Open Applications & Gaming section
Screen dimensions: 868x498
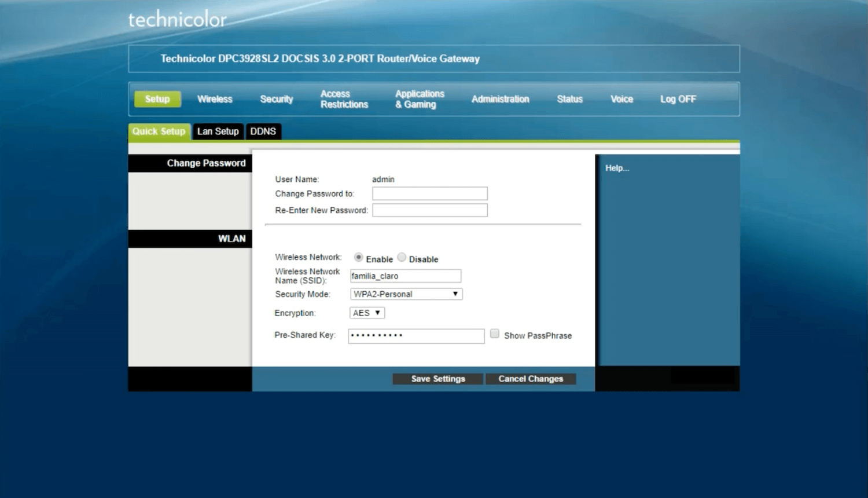point(420,99)
